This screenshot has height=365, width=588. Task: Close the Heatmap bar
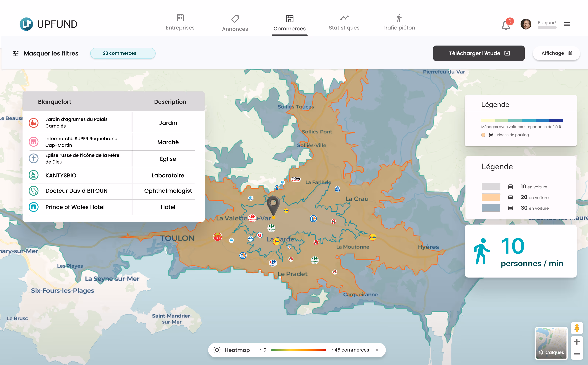point(377,350)
